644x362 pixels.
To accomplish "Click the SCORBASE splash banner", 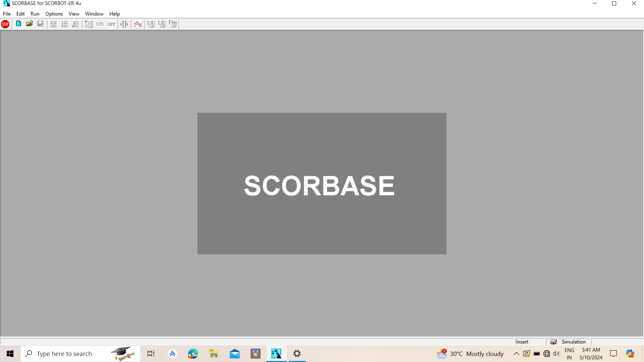I will click(322, 183).
